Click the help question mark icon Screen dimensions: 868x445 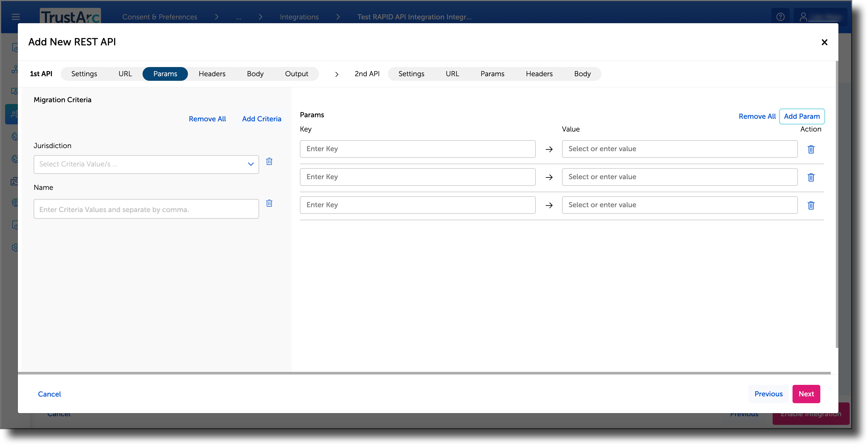tap(781, 17)
